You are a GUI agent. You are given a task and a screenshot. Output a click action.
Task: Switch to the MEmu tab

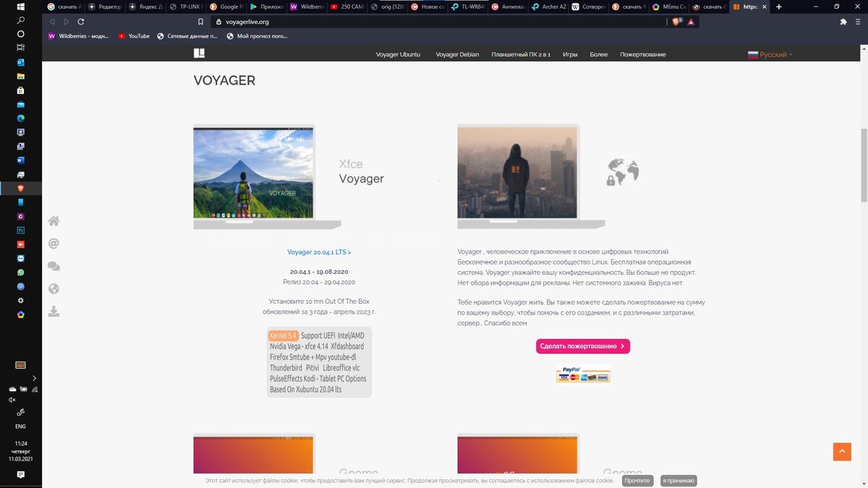tap(668, 7)
